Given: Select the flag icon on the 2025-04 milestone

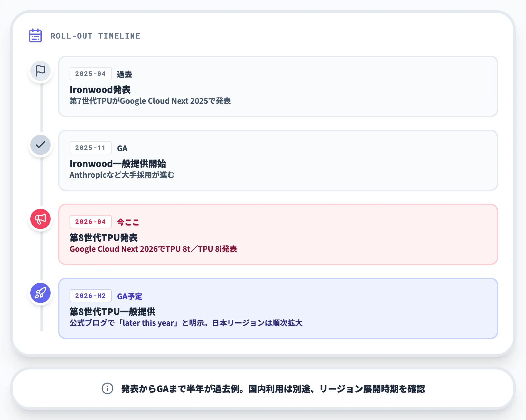Looking at the screenshot, I should [x=40, y=71].
